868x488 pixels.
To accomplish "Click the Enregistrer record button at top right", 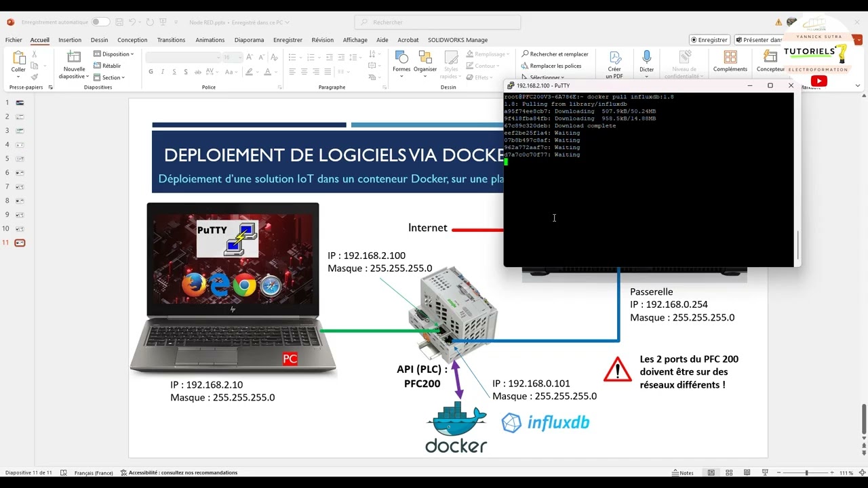I will 709,40.
